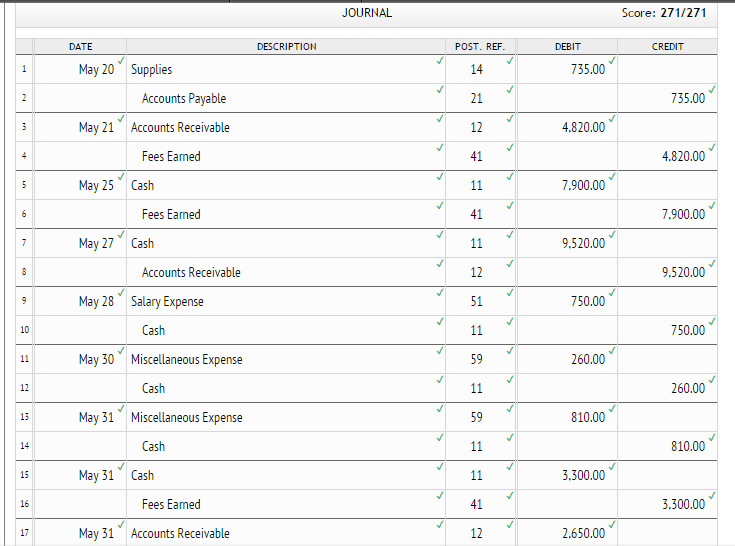735x546 pixels.
Task: Click the green checkmark beside May 20 date
Action: point(120,62)
